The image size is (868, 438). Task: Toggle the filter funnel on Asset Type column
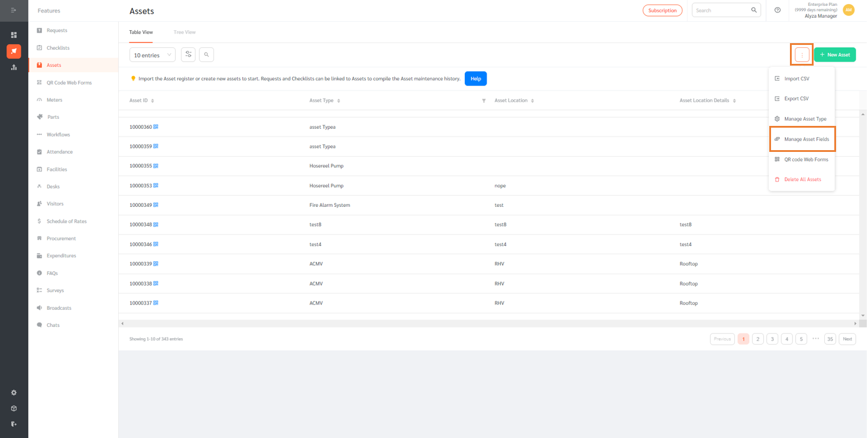(484, 100)
